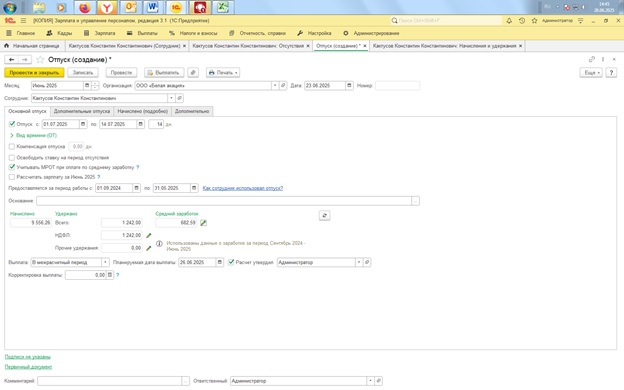
Task: Toggle Расчет утвердил checkbox
Action: pyautogui.click(x=231, y=262)
